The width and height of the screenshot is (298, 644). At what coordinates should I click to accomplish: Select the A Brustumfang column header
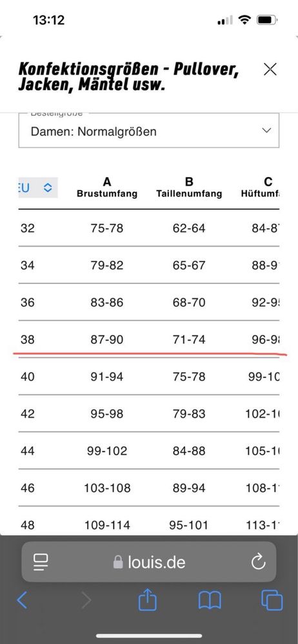pyautogui.click(x=107, y=187)
